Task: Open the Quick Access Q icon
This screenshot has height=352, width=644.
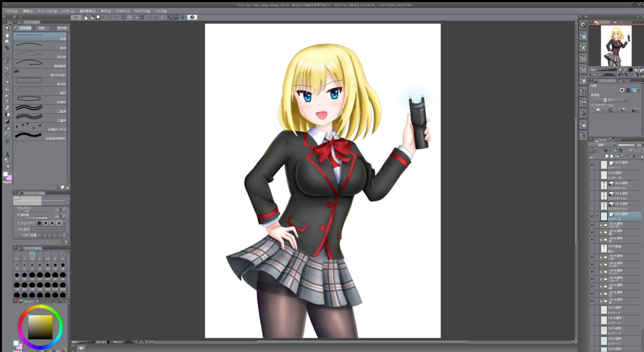Action: 583,25
